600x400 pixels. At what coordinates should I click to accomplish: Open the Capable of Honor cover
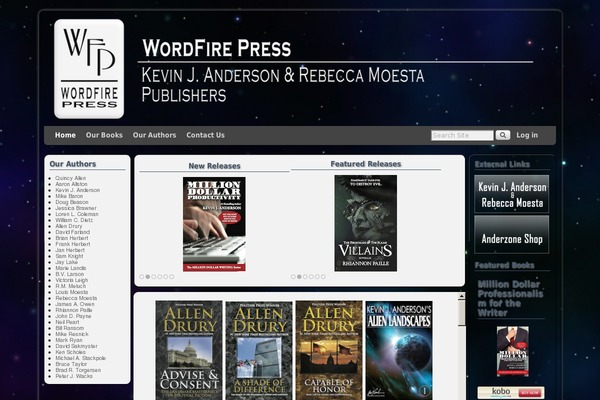click(329, 350)
